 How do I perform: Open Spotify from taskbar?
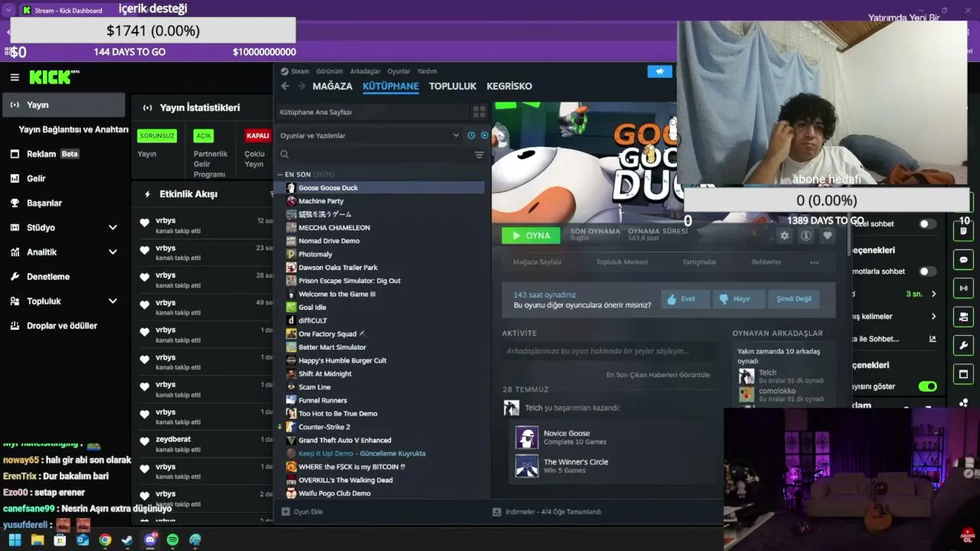172,540
